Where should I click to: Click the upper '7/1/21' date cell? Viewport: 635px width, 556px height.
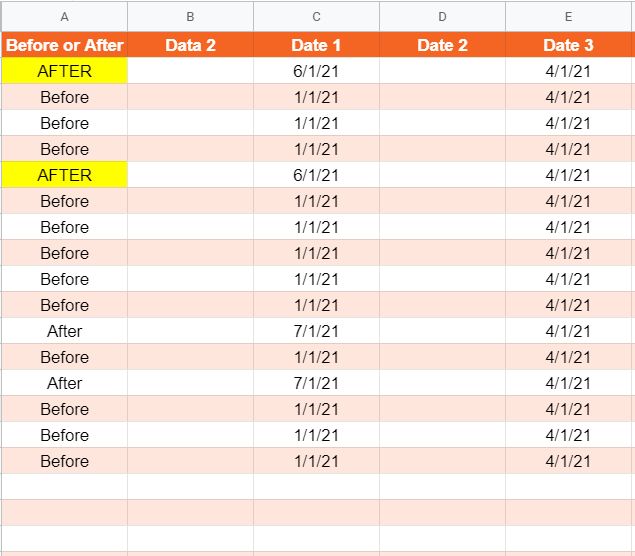(x=316, y=331)
